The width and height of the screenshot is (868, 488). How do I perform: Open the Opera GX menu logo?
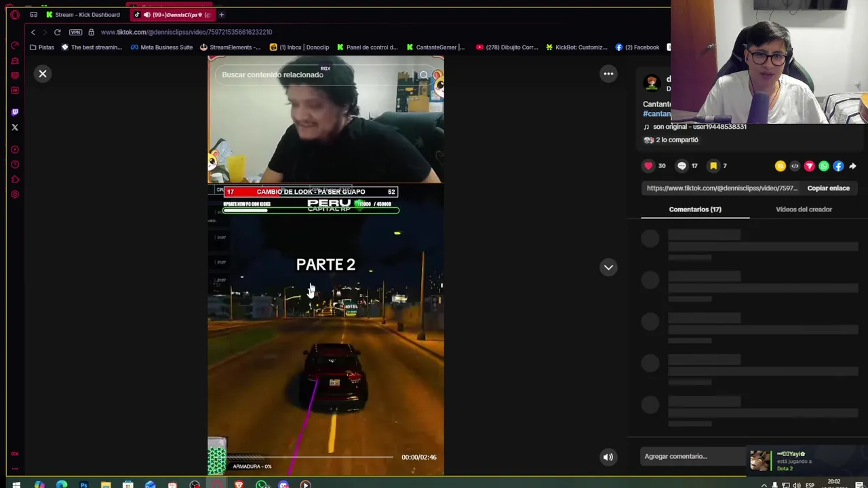pos(15,14)
